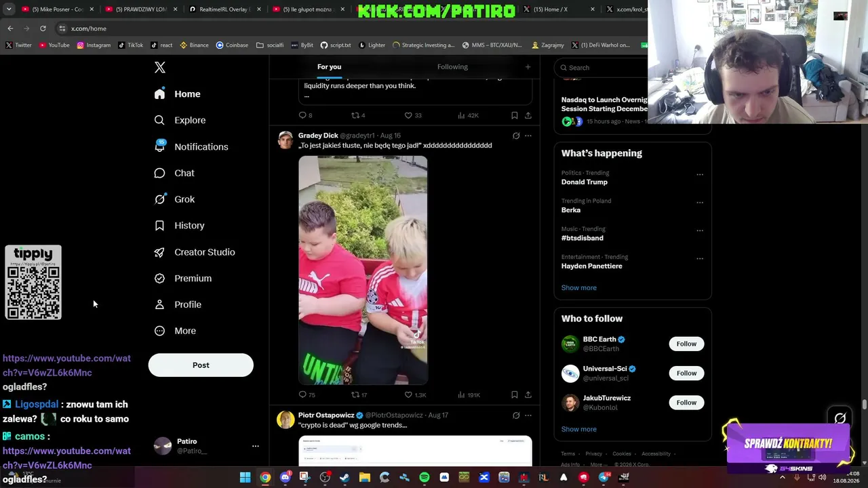Screen dimensions: 868x488
Task: Click the X logo above the sidebar
Action: click(160, 67)
